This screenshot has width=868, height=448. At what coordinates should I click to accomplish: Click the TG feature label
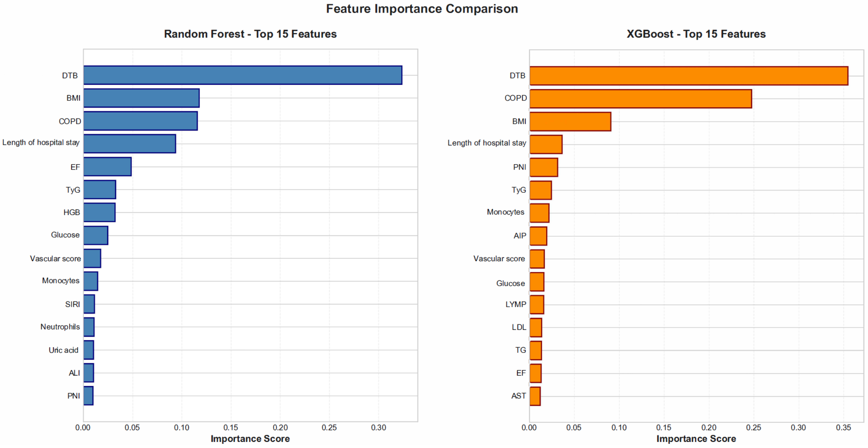pos(521,350)
